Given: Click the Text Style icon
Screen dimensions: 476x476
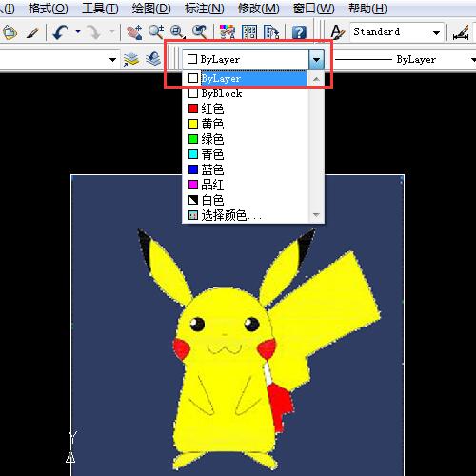Looking at the screenshot, I should [337, 32].
